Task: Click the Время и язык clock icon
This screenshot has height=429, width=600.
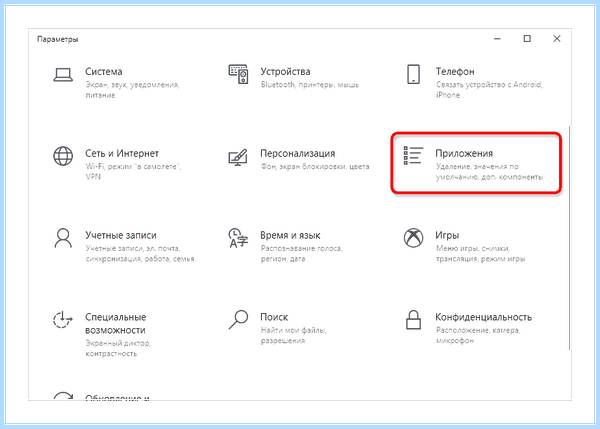Action: (238, 238)
